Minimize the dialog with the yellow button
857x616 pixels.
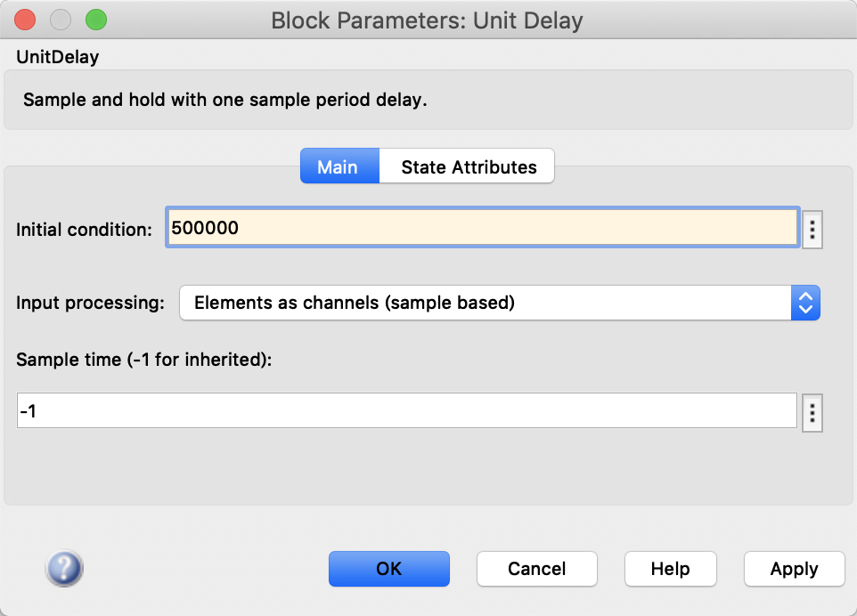(61, 20)
